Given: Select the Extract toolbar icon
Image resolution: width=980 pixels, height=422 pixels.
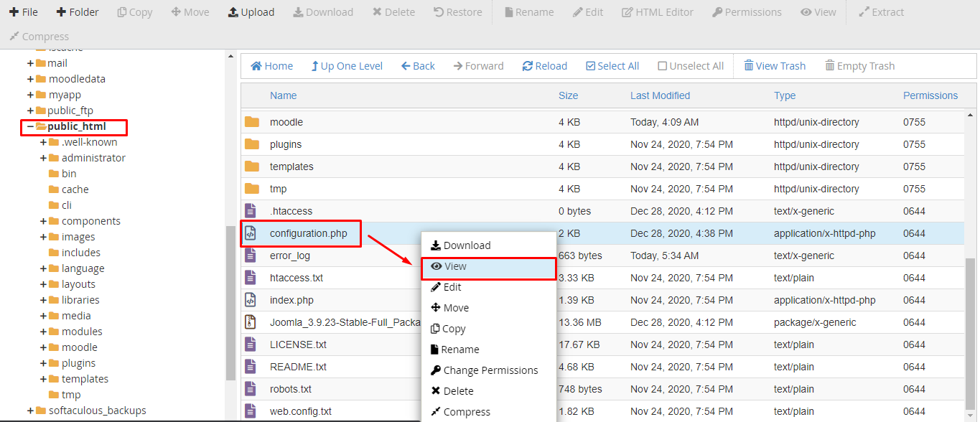Looking at the screenshot, I should click(x=881, y=11).
